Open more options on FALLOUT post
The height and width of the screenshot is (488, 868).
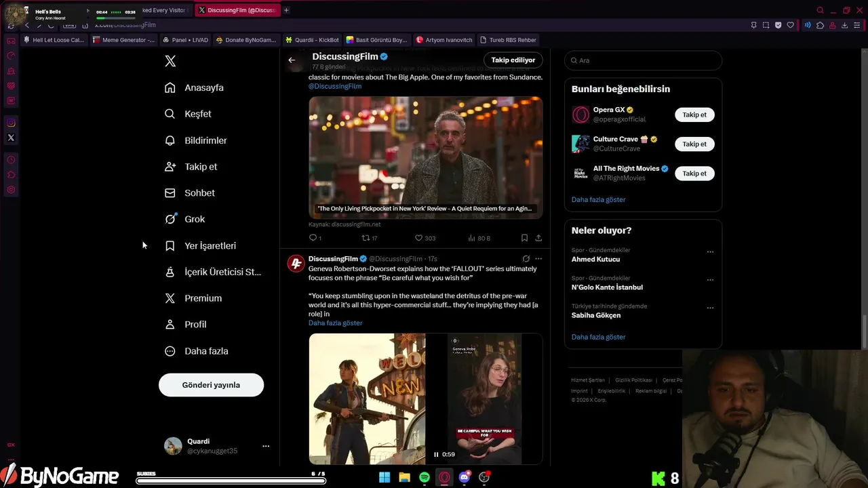[538, 258]
